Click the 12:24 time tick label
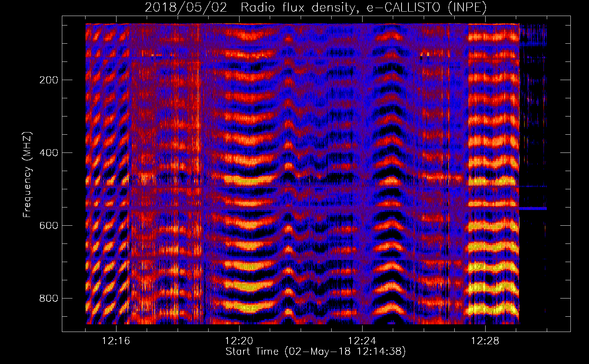Screen dimensions: 589x364 (362, 341)
